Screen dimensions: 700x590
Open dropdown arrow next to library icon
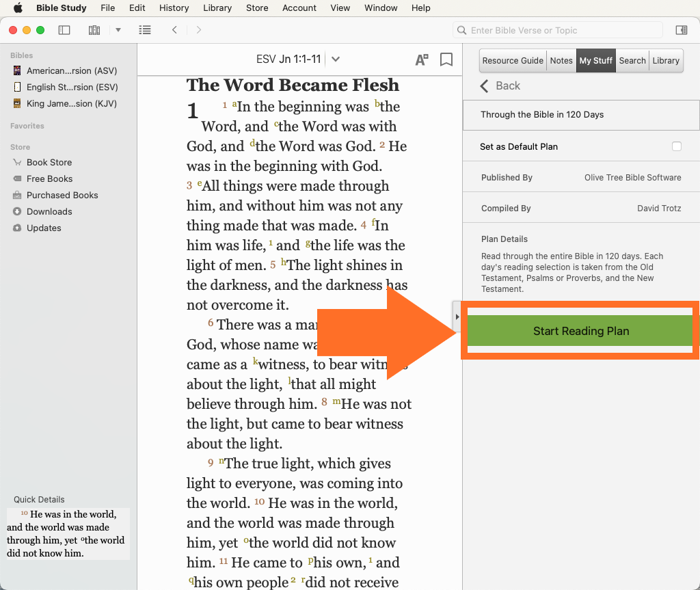118,30
